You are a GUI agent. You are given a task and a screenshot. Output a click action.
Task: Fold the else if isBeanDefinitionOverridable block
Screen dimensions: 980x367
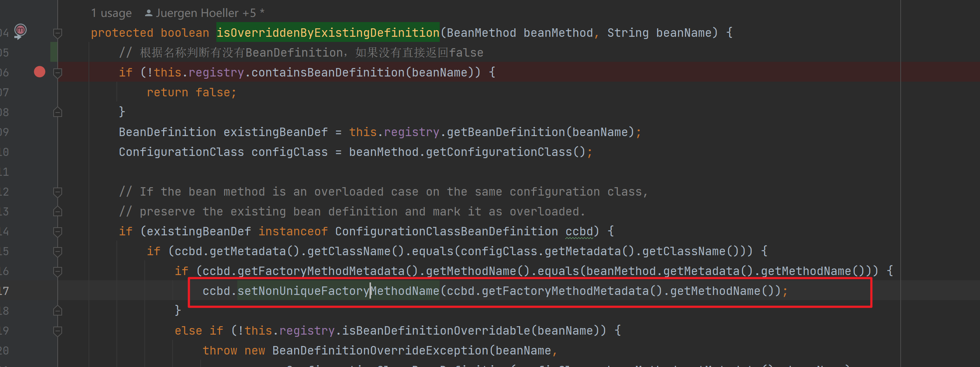tap(57, 331)
